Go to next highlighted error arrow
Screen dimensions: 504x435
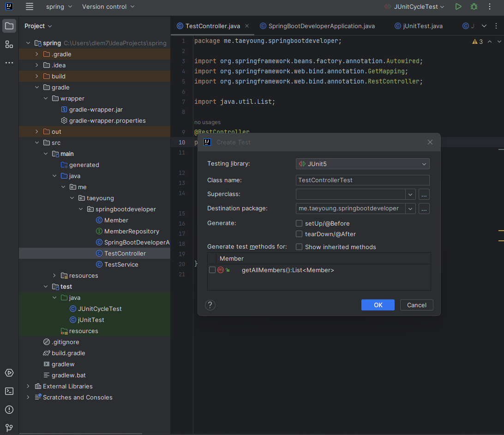pos(499,42)
